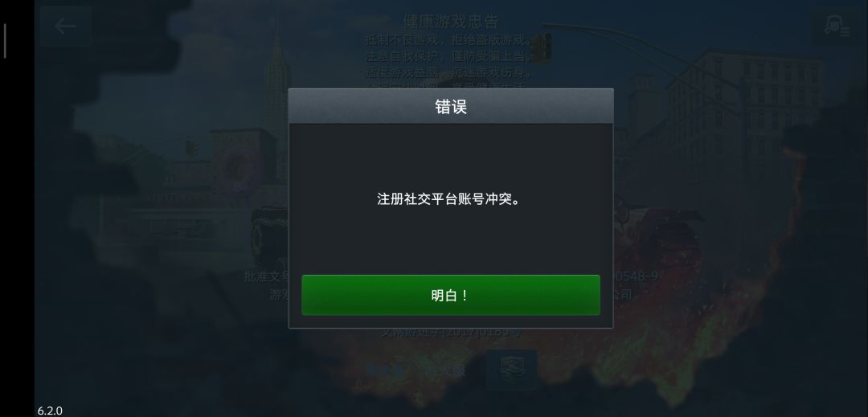Click the traffic light in the dimmed background
The image size is (868, 417).
coord(541,47)
